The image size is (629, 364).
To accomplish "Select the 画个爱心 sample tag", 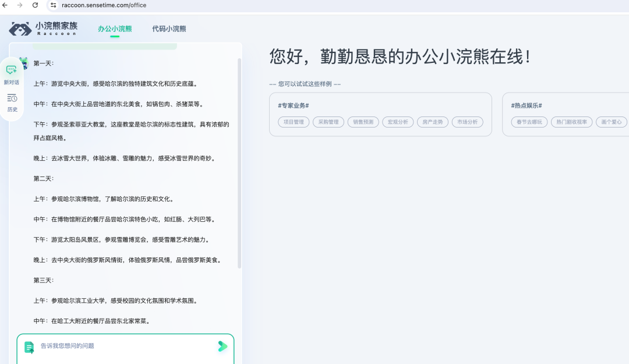I will (612, 122).
